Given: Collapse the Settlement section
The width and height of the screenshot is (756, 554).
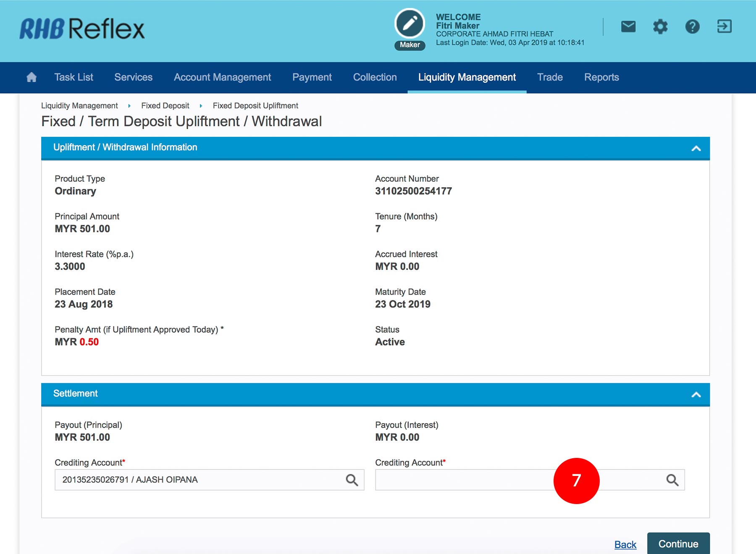Looking at the screenshot, I should 696,395.
